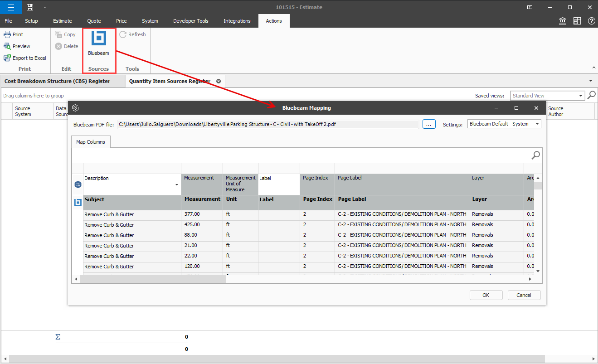This screenshot has height=364, width=598.
Task: Click the Cancel button in the mapping dialog
Action: click(524, 295)
